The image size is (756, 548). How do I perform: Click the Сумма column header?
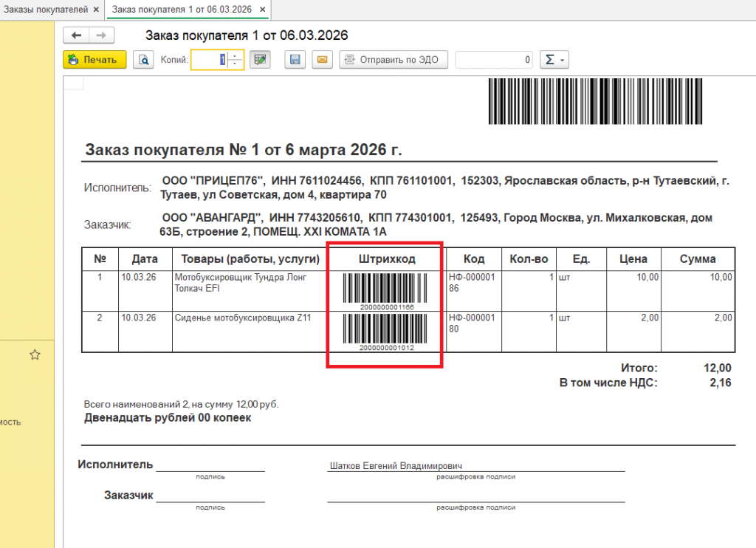(x=698, y=259)
